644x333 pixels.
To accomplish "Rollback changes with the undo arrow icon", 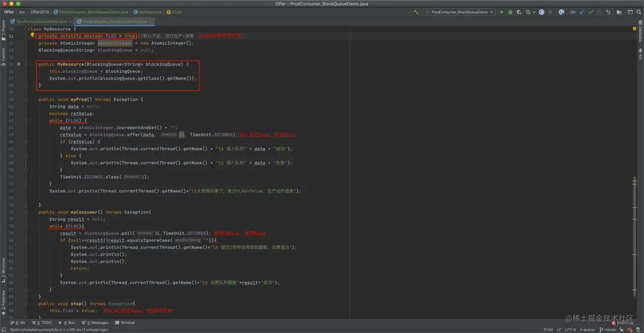I will tap(608, 12).
